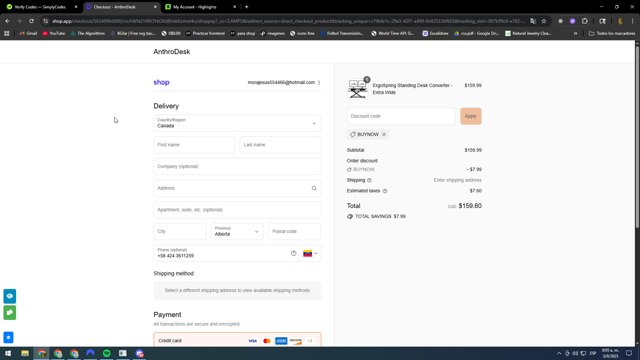640x360 pixels.
Task: Reload the checkout page
Action: click(x=31, y=21)
